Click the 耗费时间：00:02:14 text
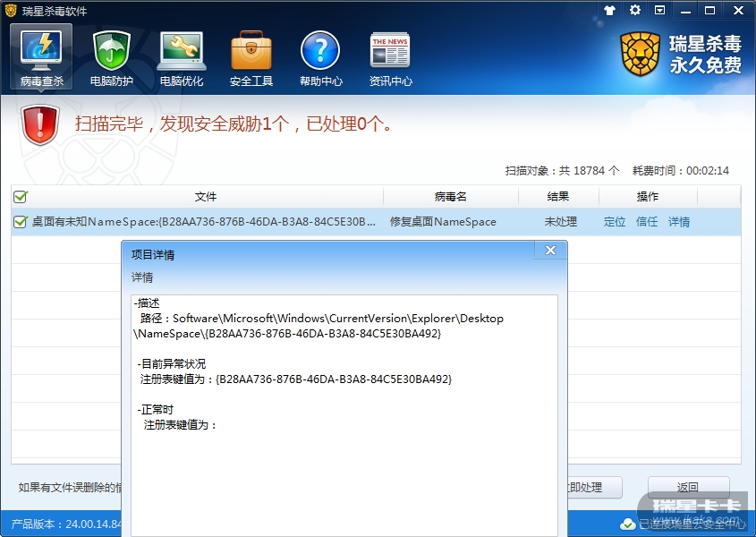Viewport: 756px width, 537px height. (x=681, y=170)
